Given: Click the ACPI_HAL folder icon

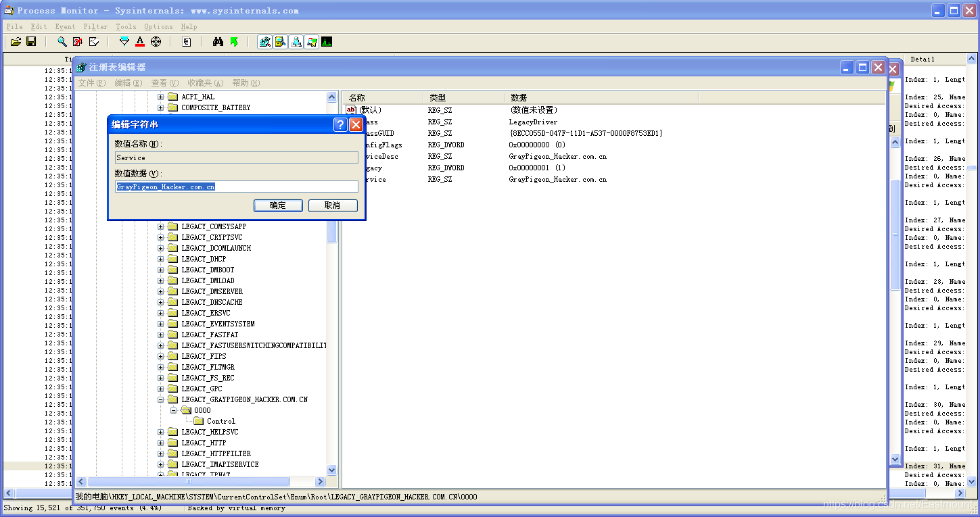Looking at the screenshot, I should point(172,97).
